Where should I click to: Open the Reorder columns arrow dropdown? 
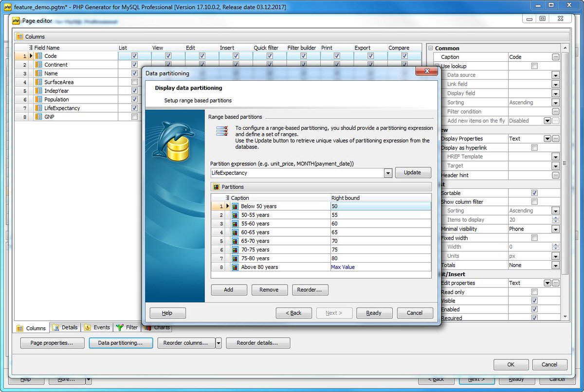pos(219,343)
